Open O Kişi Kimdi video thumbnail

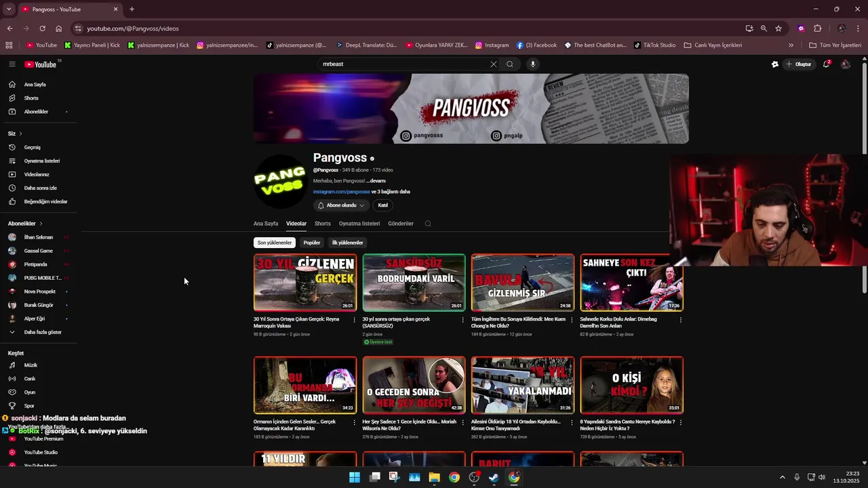631,385
